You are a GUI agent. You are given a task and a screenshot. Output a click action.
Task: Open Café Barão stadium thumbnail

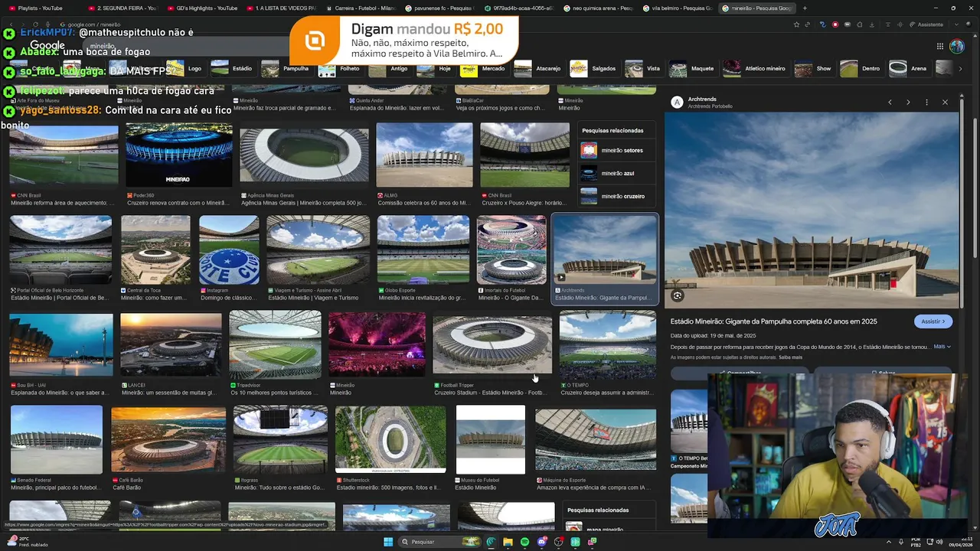[168, 439]
